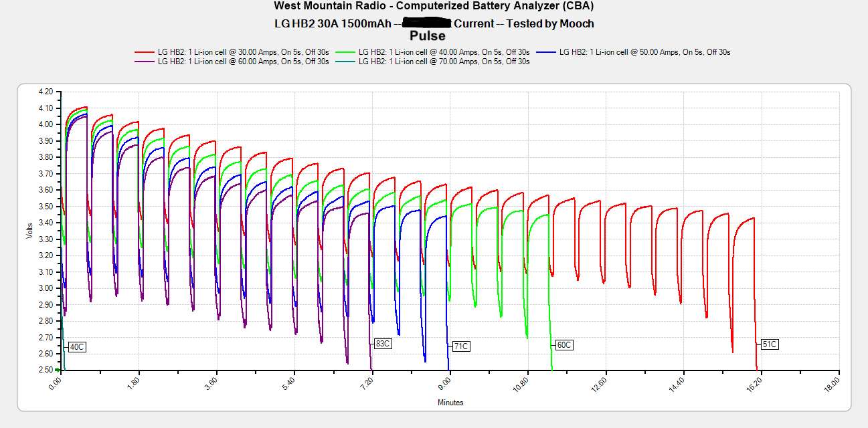This screenshot has height=428, width=868.
Task: Click the West Mountain Radio chart title
Action: coord(434,6)
